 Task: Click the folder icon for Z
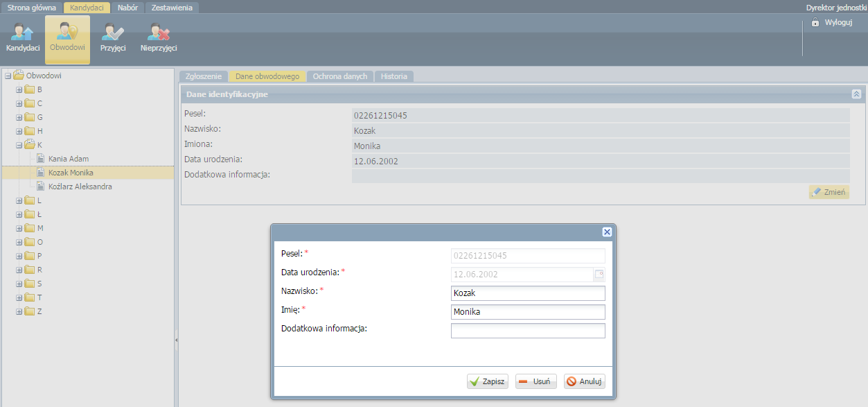pos(30,311)
